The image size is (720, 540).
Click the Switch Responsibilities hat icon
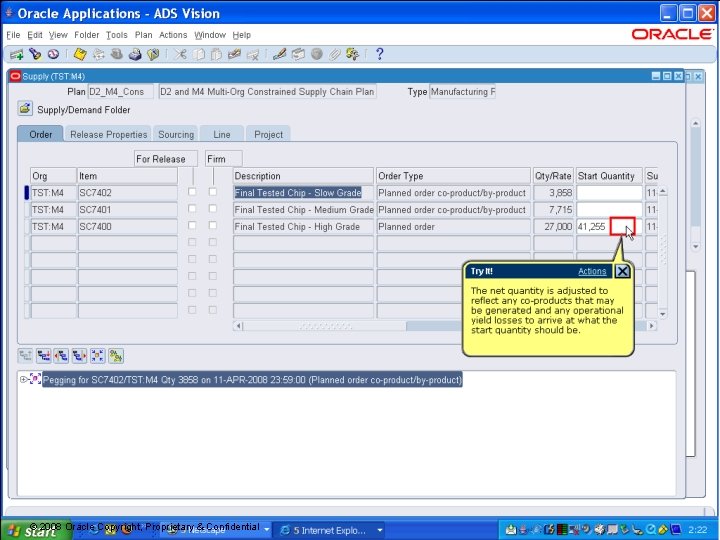[117, 55]
